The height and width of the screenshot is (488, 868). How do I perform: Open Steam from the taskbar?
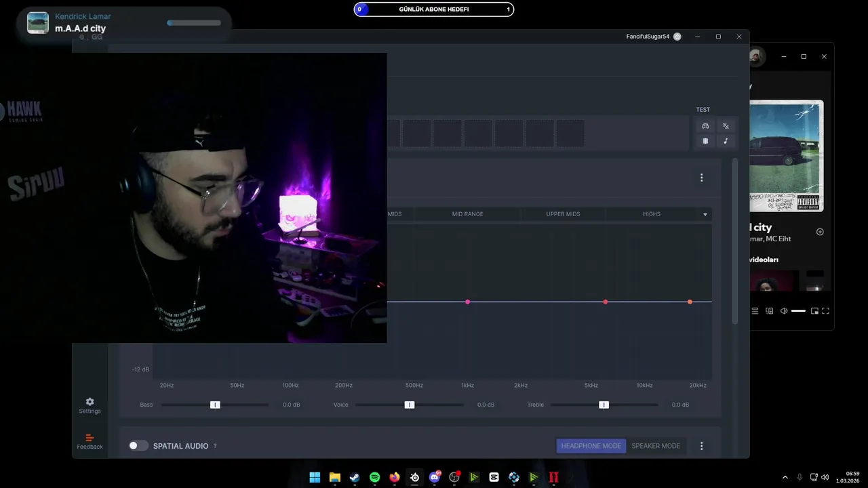355,477
